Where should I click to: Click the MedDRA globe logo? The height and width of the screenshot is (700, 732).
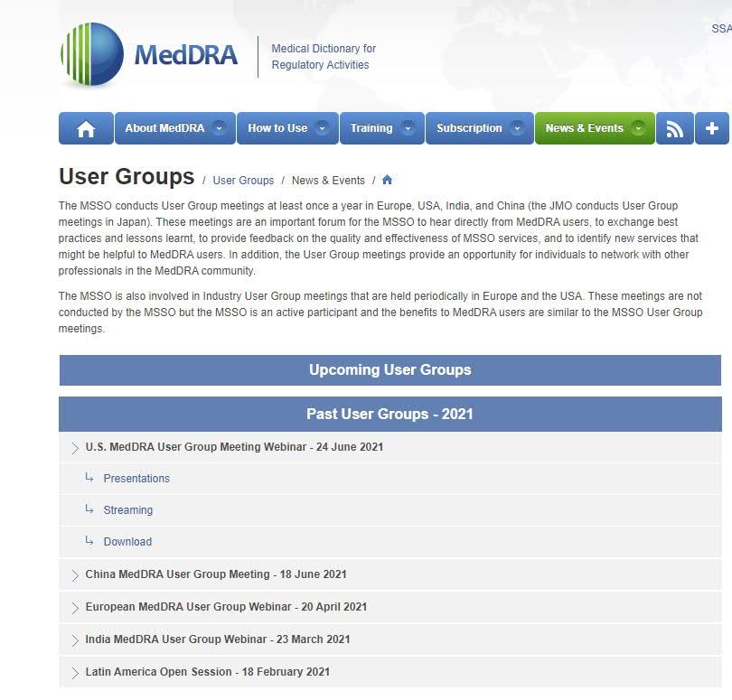92,55
